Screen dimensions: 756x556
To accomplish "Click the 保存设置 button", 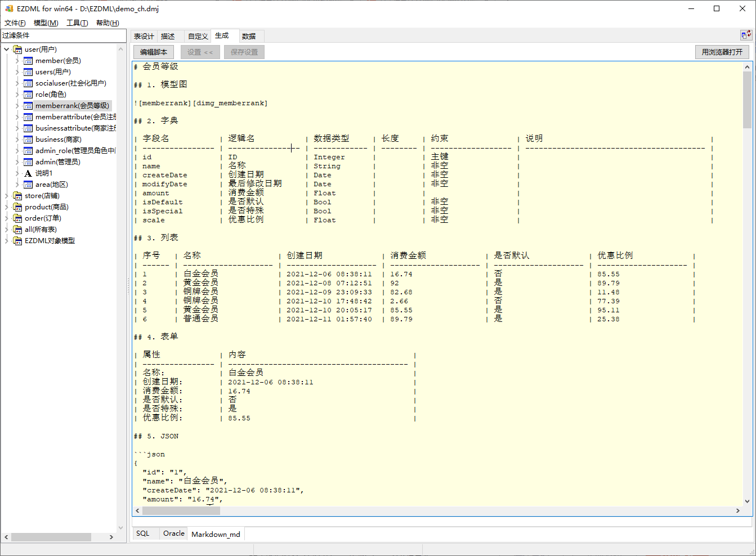I will (244, 52).
